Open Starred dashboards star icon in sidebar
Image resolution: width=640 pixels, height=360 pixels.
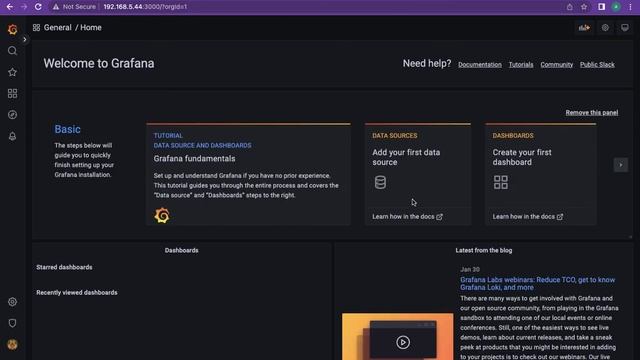12,72
